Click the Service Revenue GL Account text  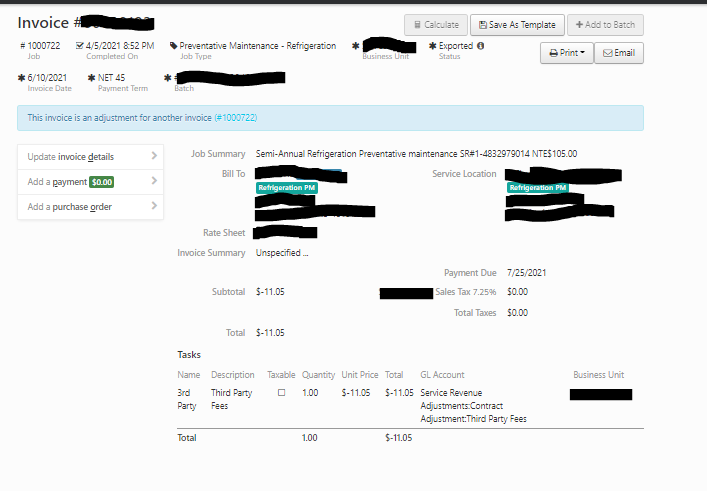pyautogui.click(x=473, y=406)
